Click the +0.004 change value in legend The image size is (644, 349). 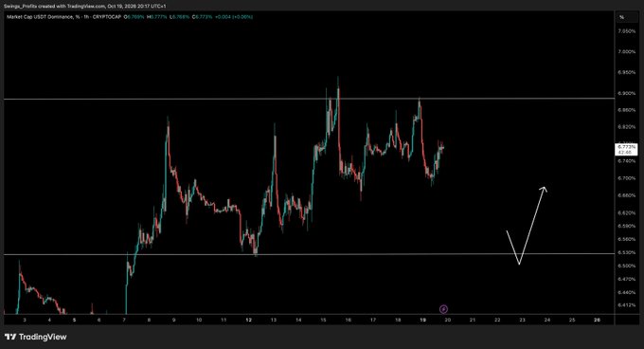point(223,17)
